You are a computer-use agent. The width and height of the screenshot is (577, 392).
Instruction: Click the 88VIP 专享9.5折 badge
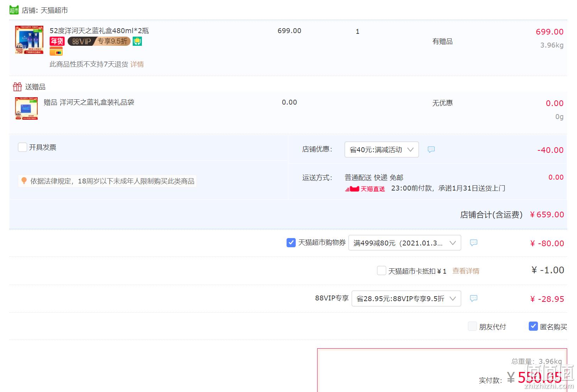tap(99, 41)
